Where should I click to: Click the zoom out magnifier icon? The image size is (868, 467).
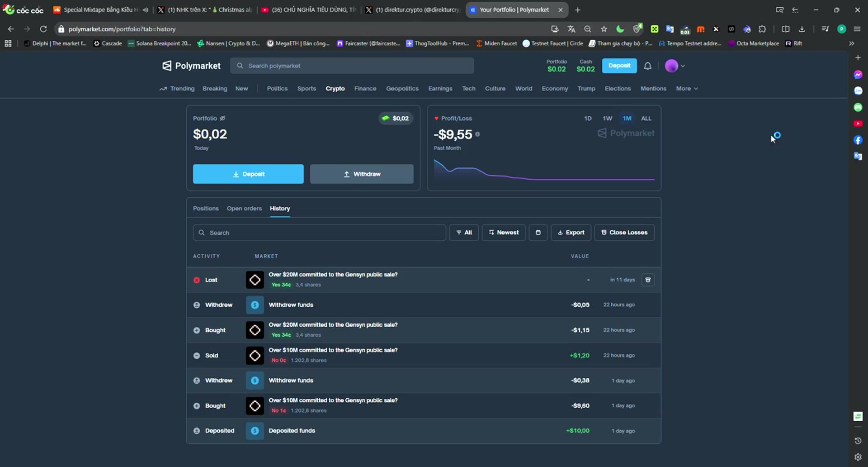pos(588,29)
